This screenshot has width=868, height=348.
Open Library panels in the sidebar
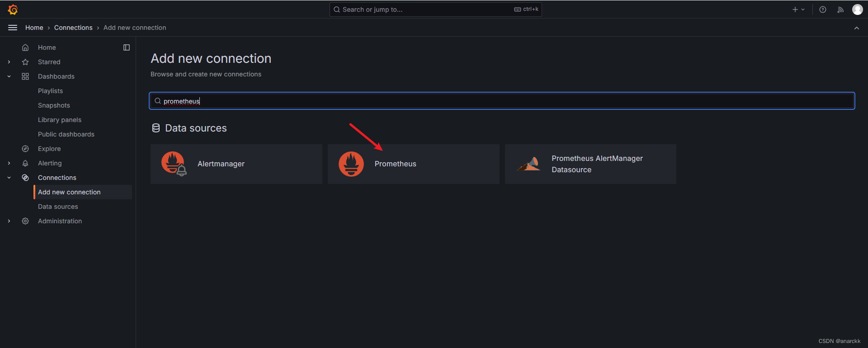60,120
